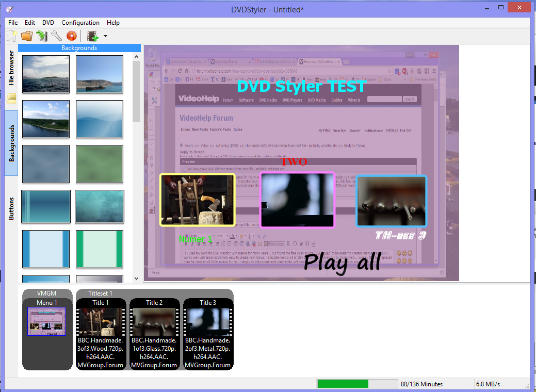Click the backgrounds list scroll down arrow

click(136, 279)
